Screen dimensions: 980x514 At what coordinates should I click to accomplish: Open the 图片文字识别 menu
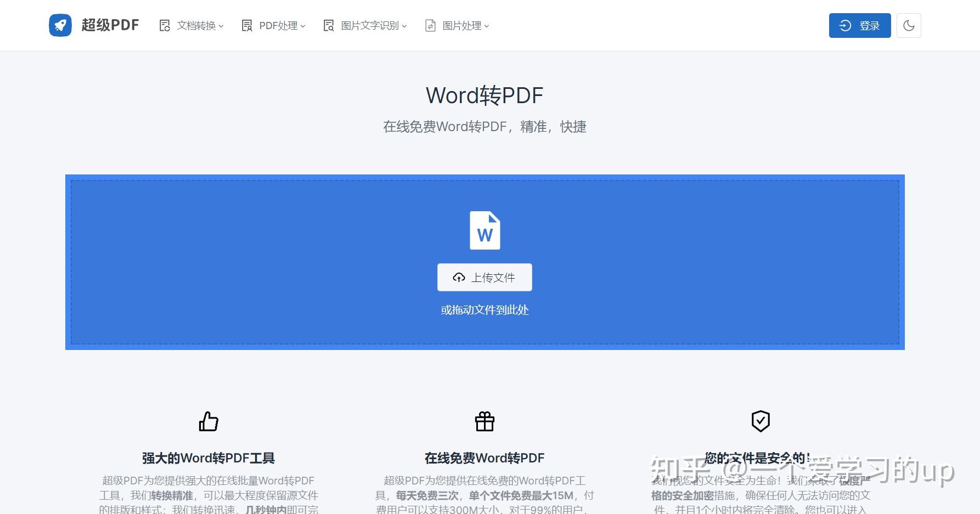[365, 26]
